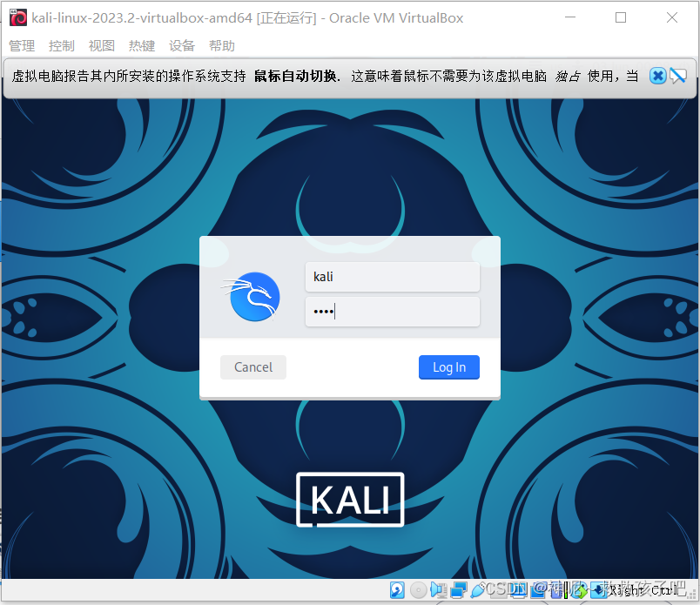The height and width of the screenshot is (605, 700).
Task: Click the optical disc status icon
Action: click(x=418, y=590)
